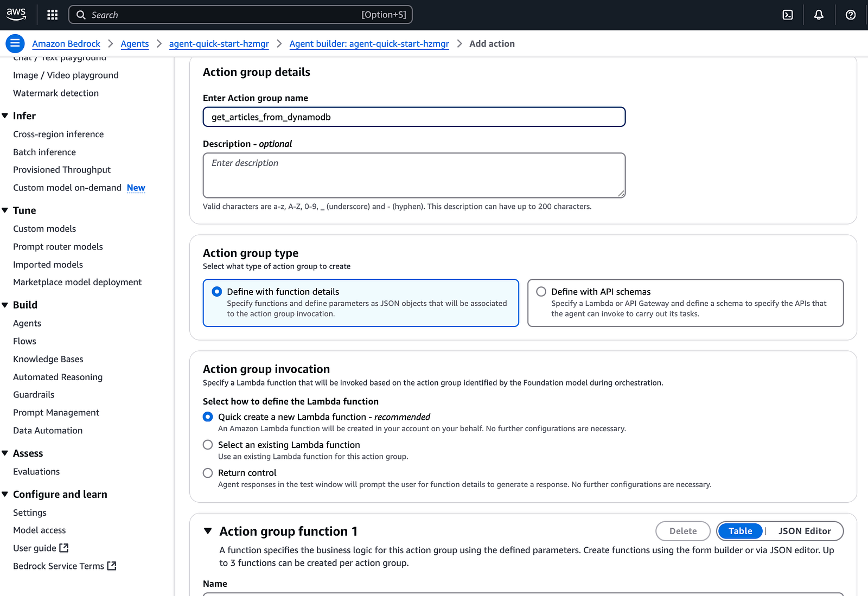Click the AWS logo home icon

16,15
